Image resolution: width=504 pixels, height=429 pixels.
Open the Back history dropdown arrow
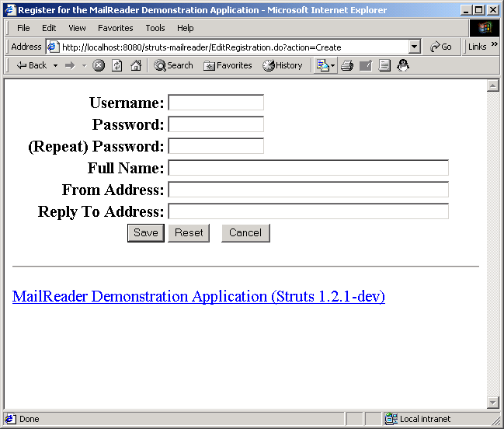pyautogui.click(x=55, y=65)
